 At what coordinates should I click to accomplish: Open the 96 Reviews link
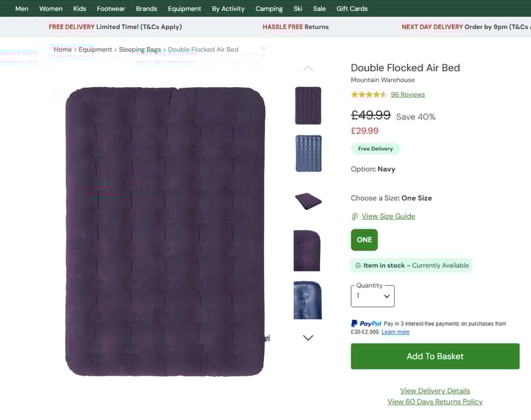click(408, 95)
